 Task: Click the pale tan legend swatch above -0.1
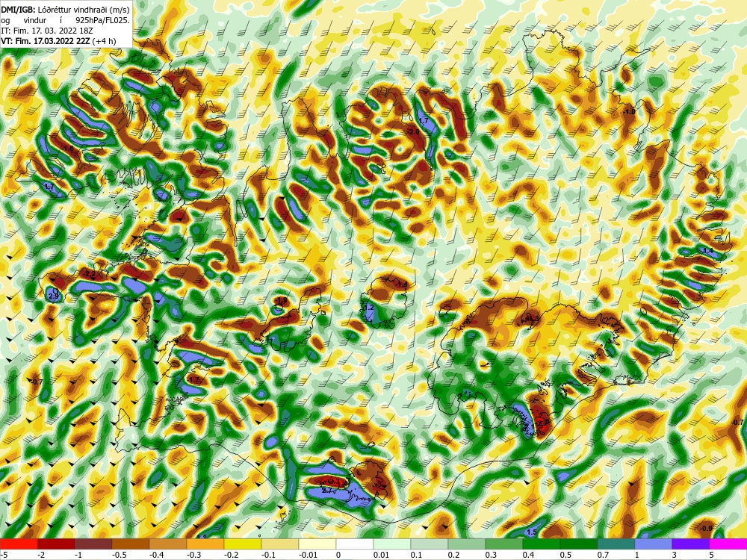point(280,544)
